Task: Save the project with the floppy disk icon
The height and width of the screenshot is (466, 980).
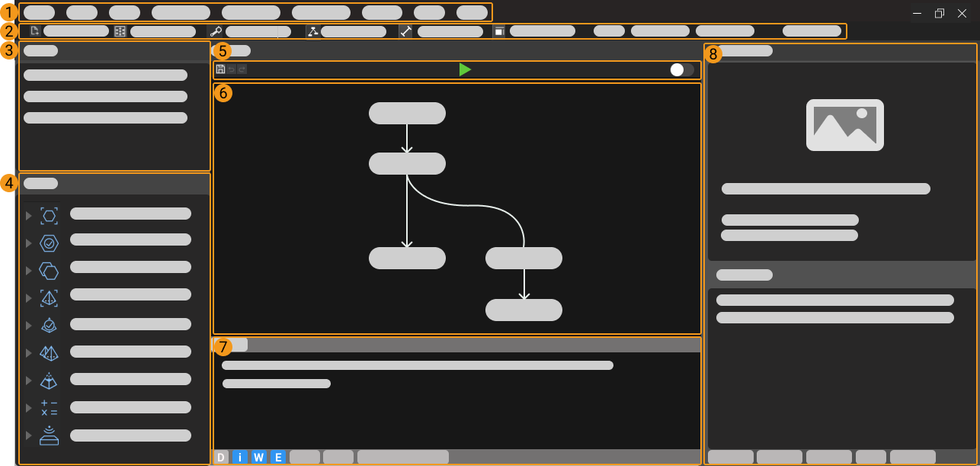Action: pyautogui.click(x=220, y=69)
